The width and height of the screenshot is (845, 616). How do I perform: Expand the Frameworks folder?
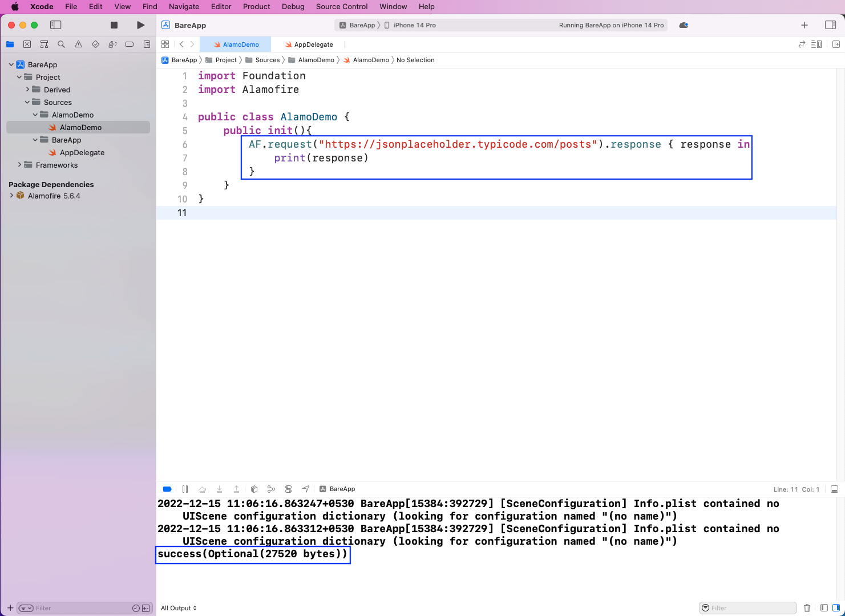click(19, 165)
